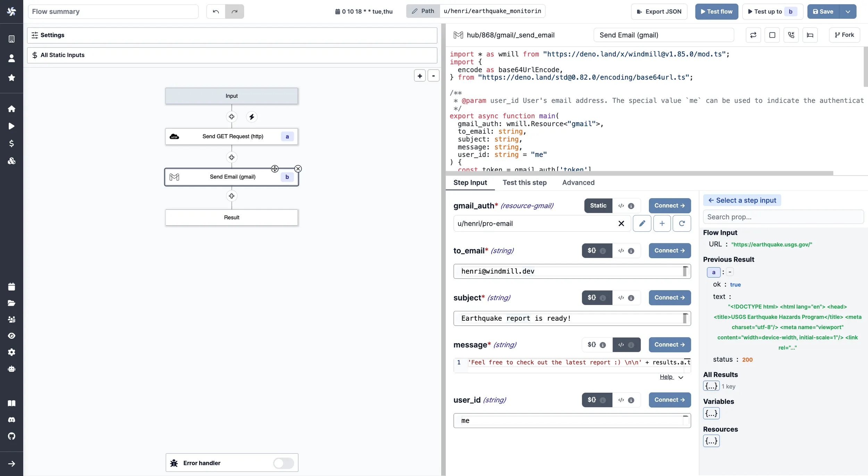
Task: Expand the Save dropdown arrow
Action: tap(847, 11)
